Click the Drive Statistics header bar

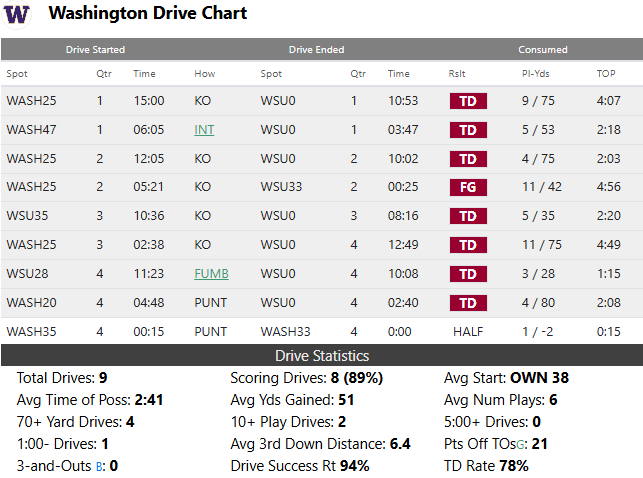click(322, 355)
